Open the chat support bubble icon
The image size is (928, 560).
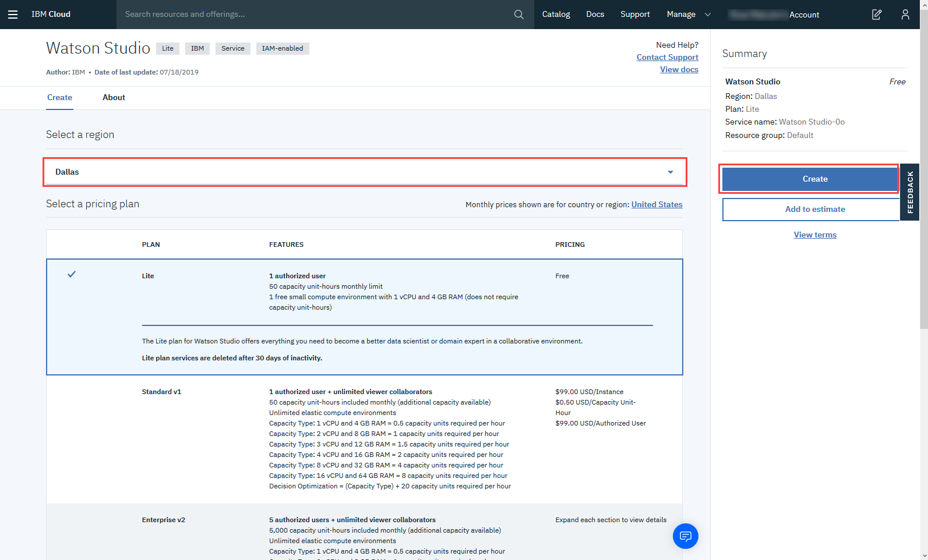[x=685, y=536]
